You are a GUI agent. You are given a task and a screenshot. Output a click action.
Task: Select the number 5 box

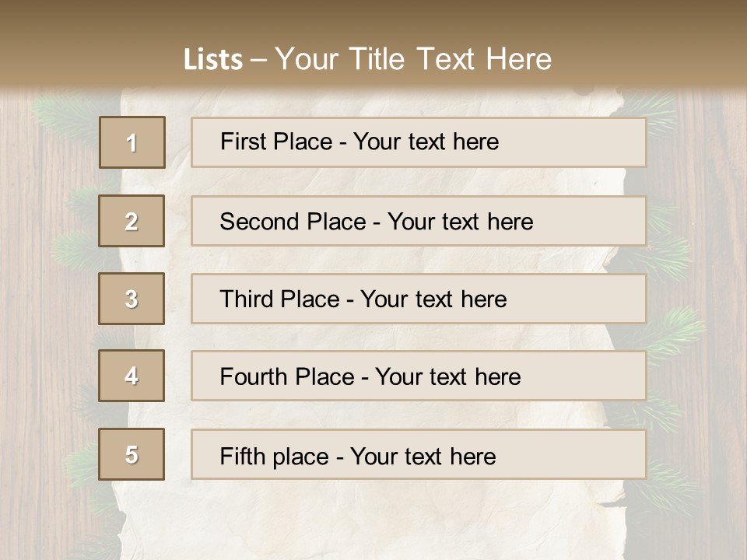tap(132, 454)
